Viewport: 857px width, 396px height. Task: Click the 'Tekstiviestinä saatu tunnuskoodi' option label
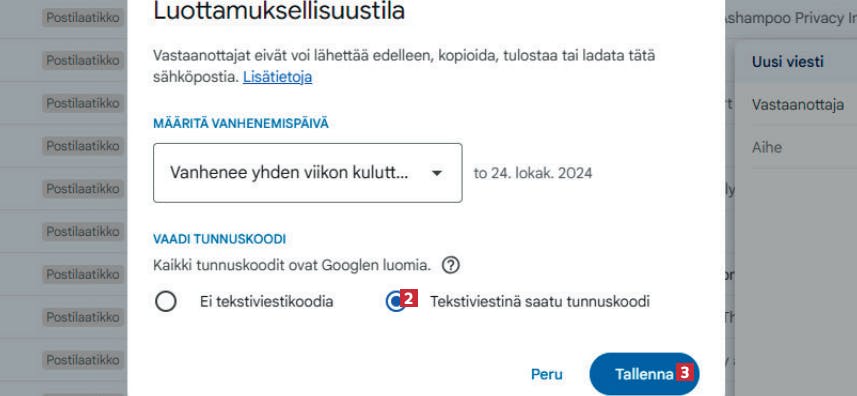pyautogui.click(x=539, y=302)
